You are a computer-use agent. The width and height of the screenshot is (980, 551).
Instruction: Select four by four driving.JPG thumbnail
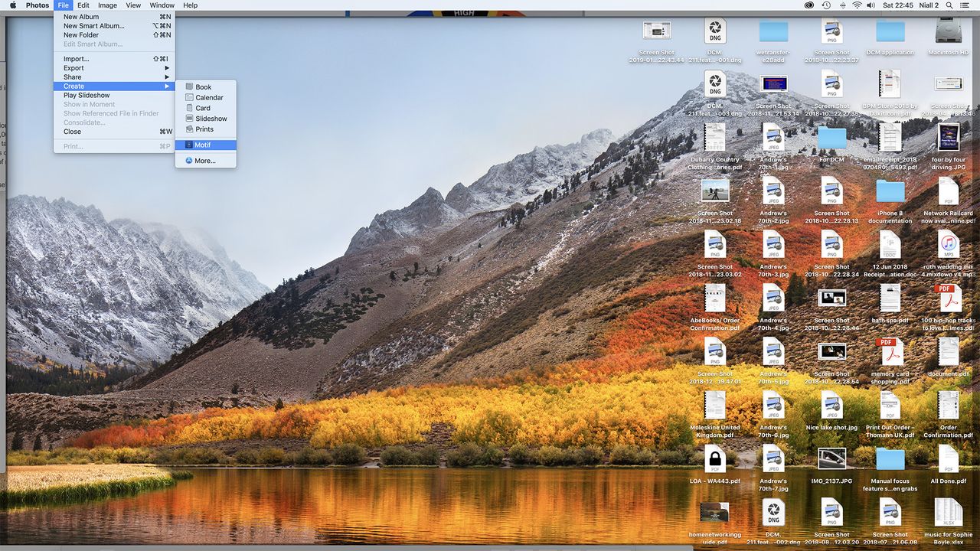pyautogui.click(x=948, y=138)
